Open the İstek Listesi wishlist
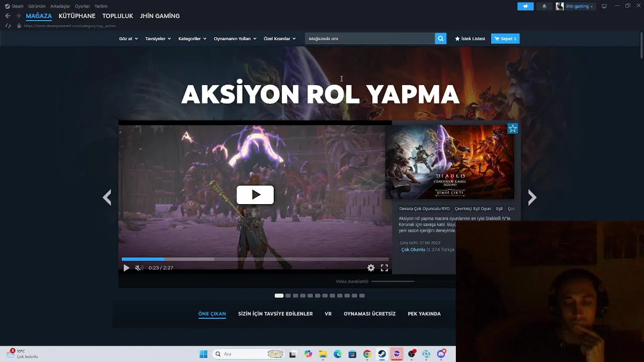The height and width of the screenshot is (362, 644). point(470,39)
